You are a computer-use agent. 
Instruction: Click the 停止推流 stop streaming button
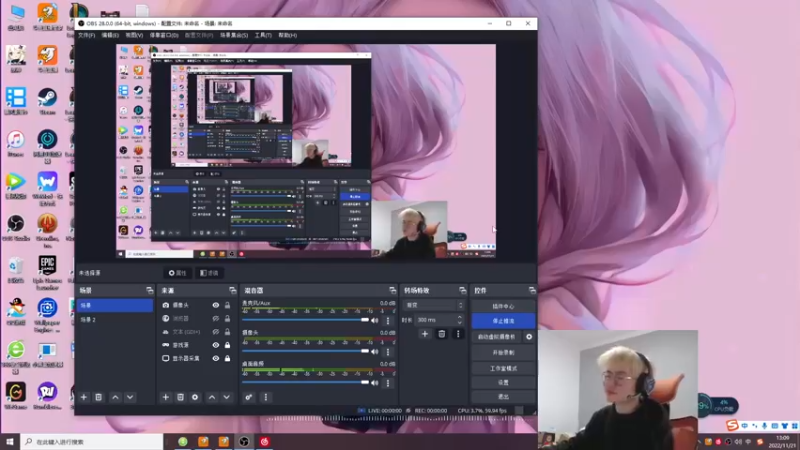tap(503, 321)
